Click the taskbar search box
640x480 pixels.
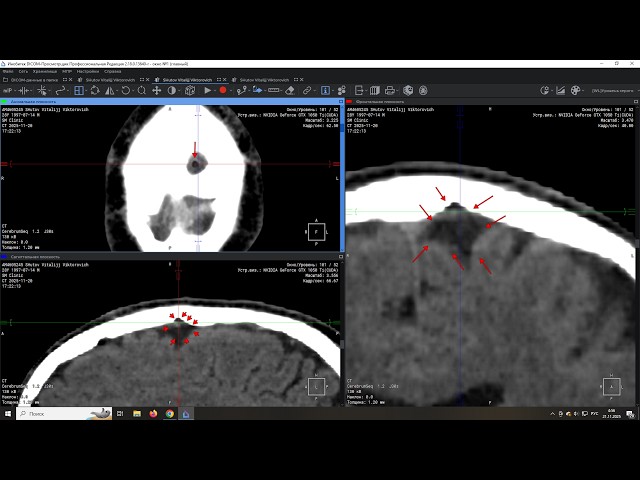point(64,413)
